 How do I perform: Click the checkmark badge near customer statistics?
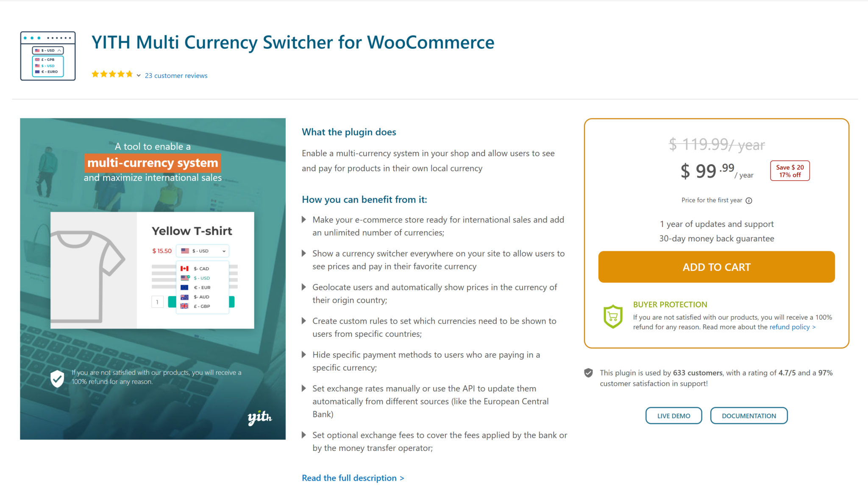589,373
